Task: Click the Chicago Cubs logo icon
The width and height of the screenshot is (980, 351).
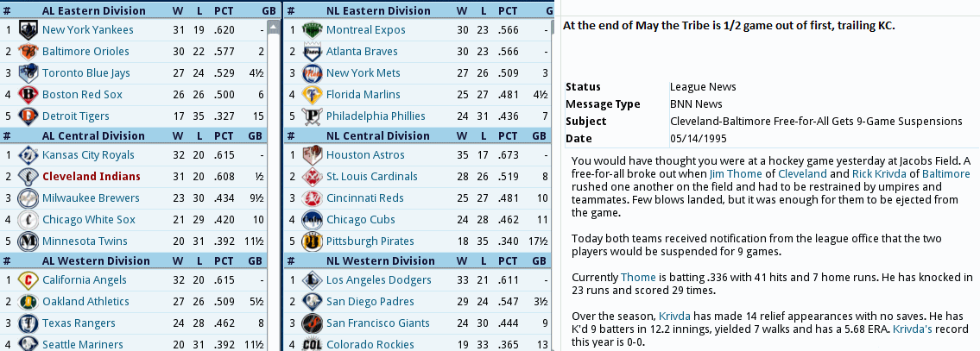Action: (x=312, y=219)
